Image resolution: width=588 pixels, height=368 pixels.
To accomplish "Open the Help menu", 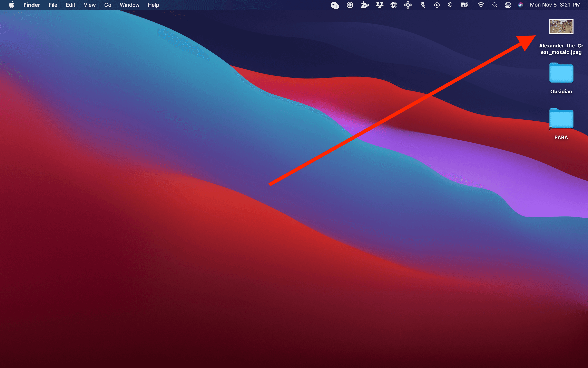I will (x=153, y=5).
